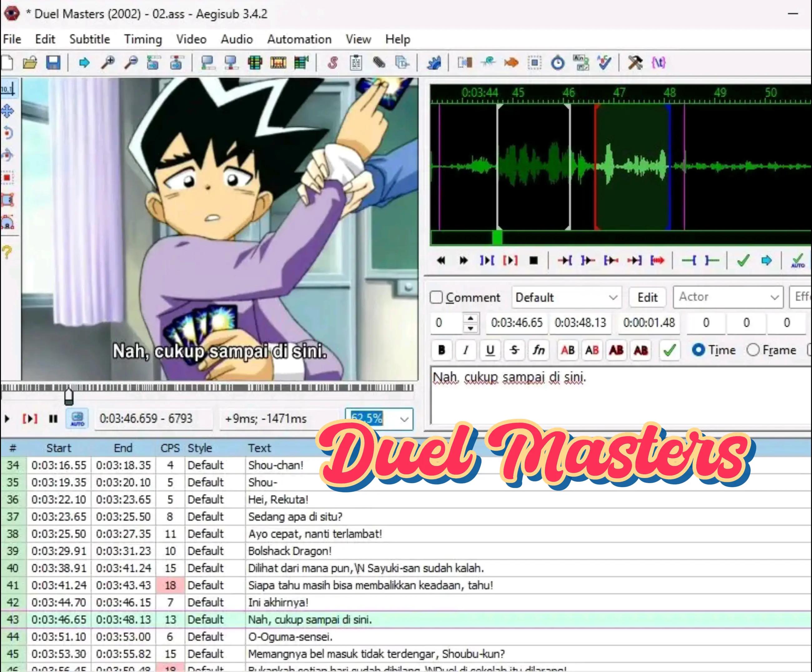Viewport: 812px width, 672px height.
Task: Select the row "O-Oguma-sensei."
Action: pyautogui.click(x=406, y=637)
